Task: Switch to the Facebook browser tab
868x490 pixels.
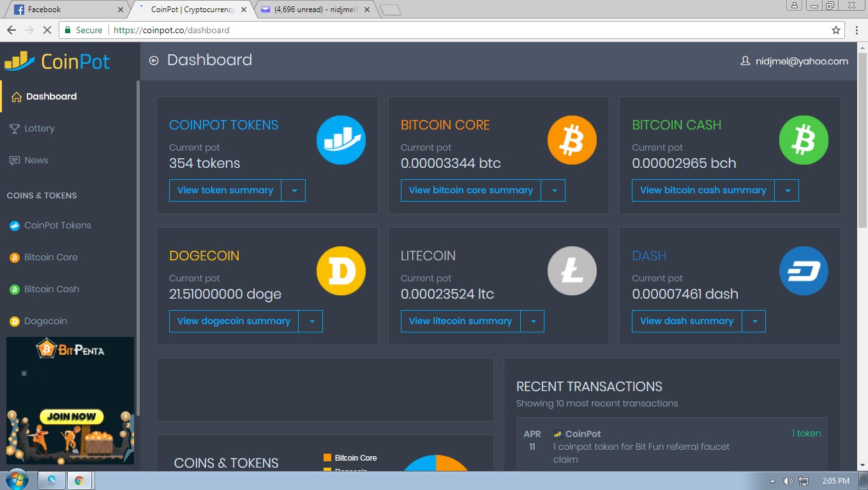Action: [x=66, y=10]
